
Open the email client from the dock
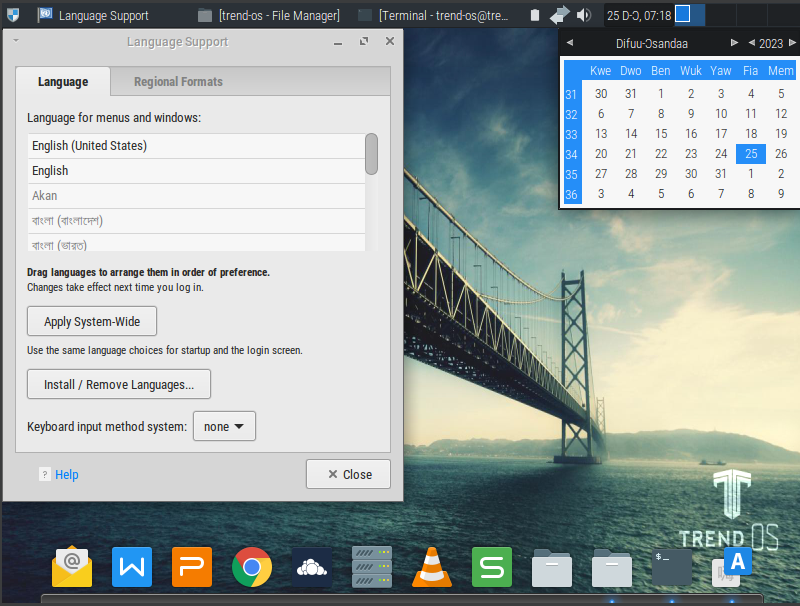72,567
